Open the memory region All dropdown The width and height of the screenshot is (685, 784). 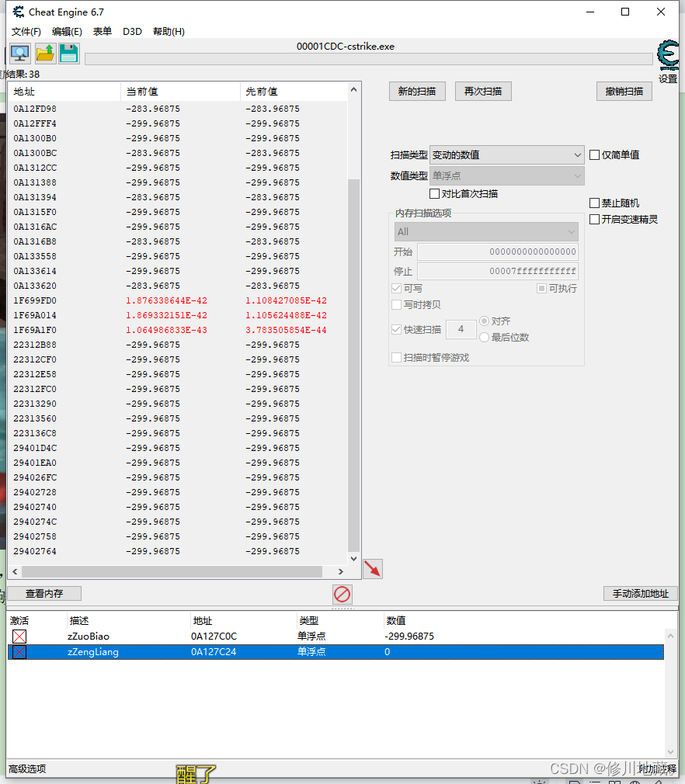(486, 232)
